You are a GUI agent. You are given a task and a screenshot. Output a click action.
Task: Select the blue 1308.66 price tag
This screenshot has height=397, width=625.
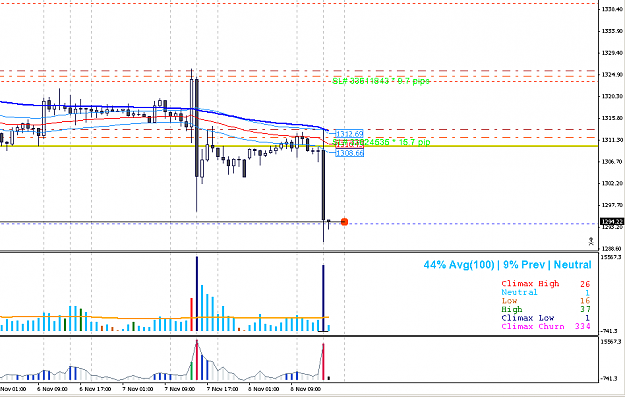click(349, 153)
